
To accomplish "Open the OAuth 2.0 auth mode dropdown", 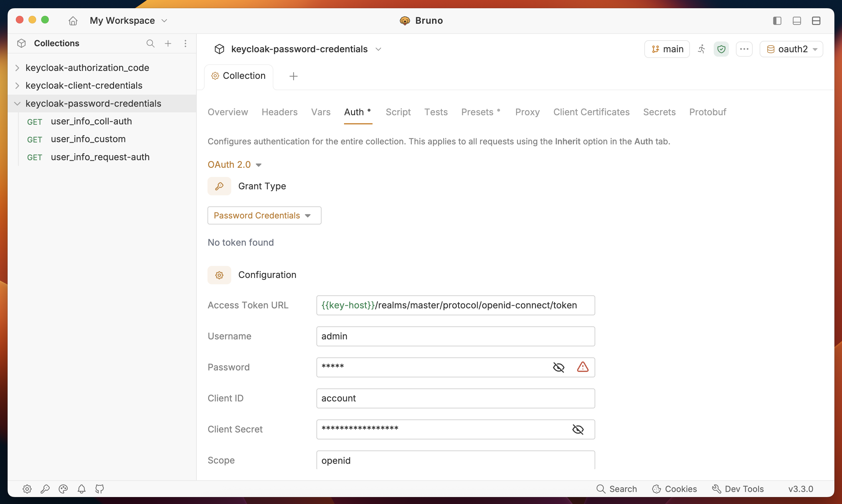I will [x=234, y=165].
